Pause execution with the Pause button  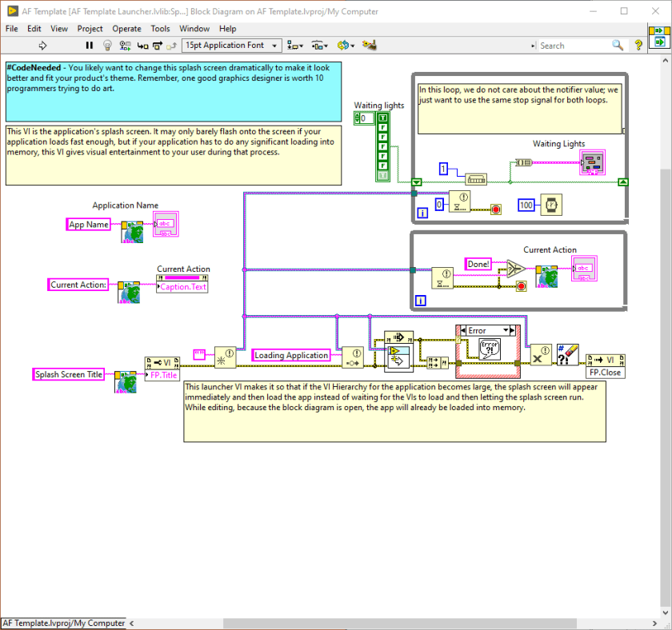pos(89,46)
